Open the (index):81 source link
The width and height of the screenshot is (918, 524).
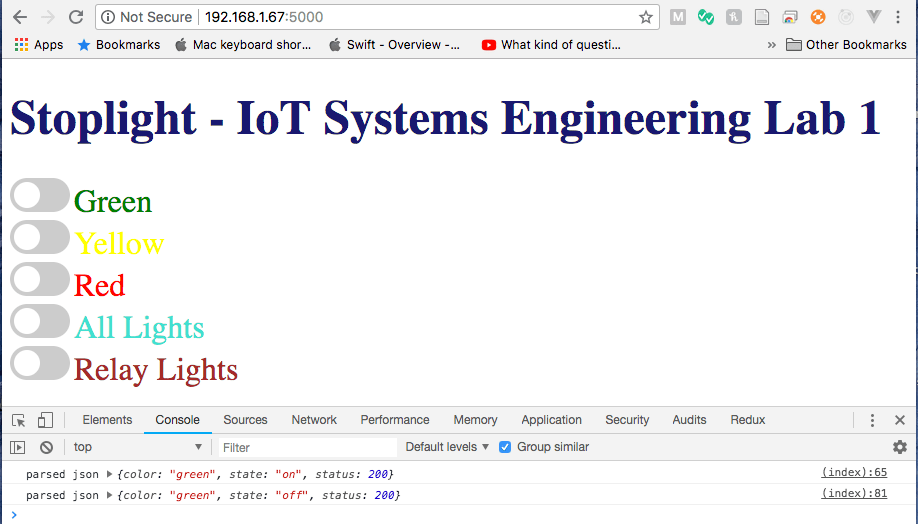point(854,493)
